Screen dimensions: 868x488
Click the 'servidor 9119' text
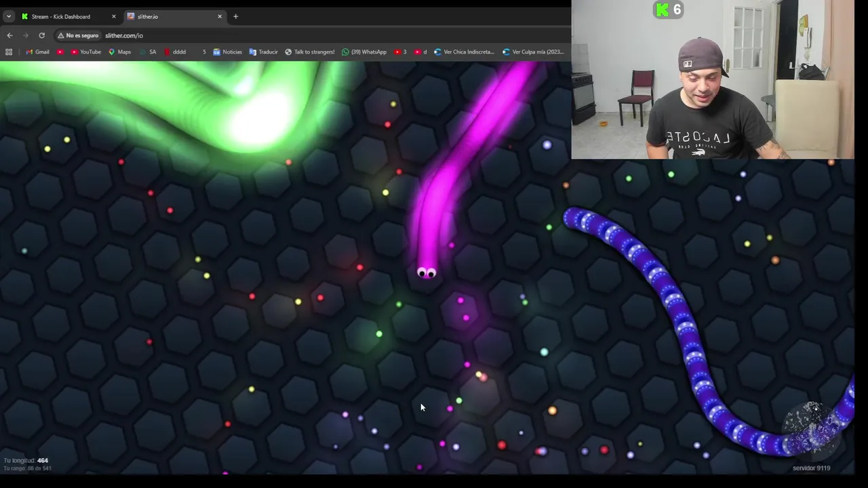point(811,468)
